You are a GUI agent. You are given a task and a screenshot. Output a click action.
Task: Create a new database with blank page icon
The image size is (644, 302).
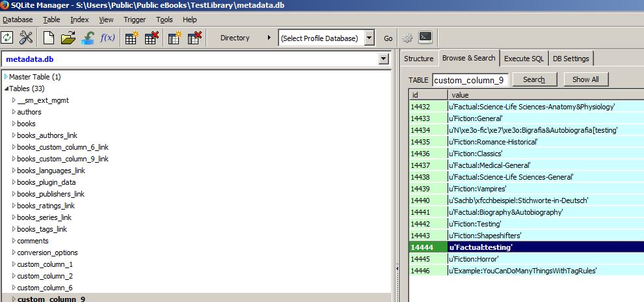click(x=49, y=38)
